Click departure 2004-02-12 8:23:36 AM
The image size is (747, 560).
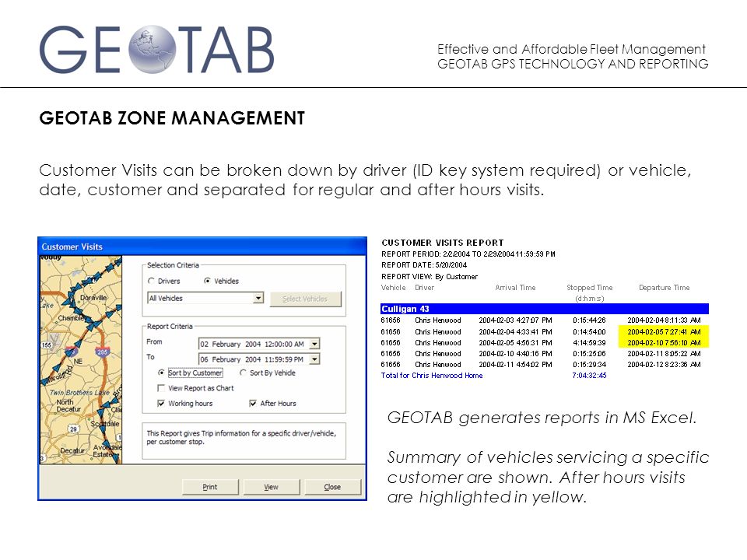coord(664,364)
